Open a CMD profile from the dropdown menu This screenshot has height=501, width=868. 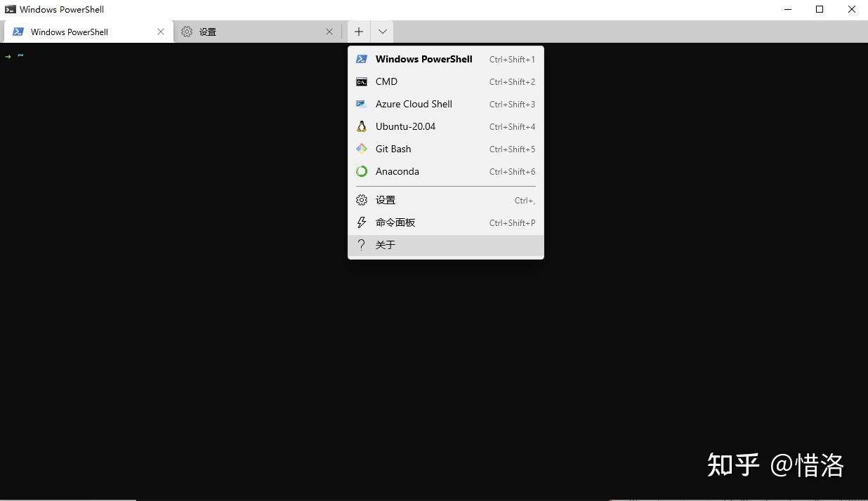(x=386, y=81)
